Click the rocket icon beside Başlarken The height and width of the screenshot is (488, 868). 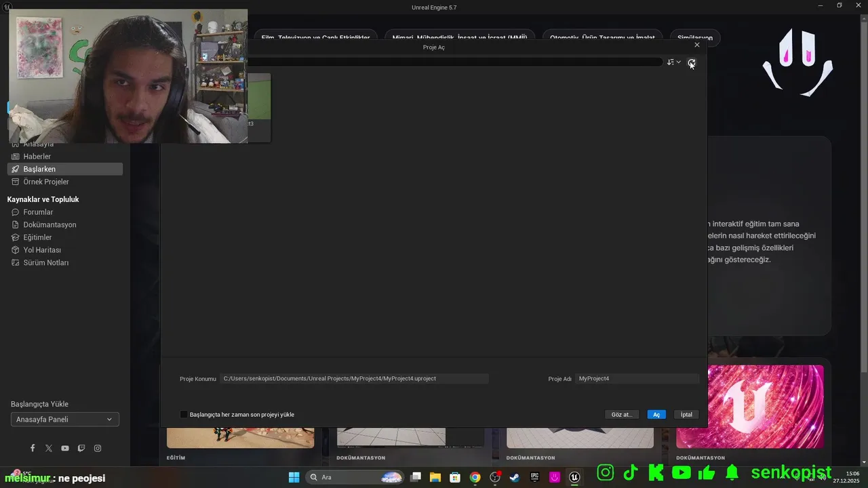16,169
